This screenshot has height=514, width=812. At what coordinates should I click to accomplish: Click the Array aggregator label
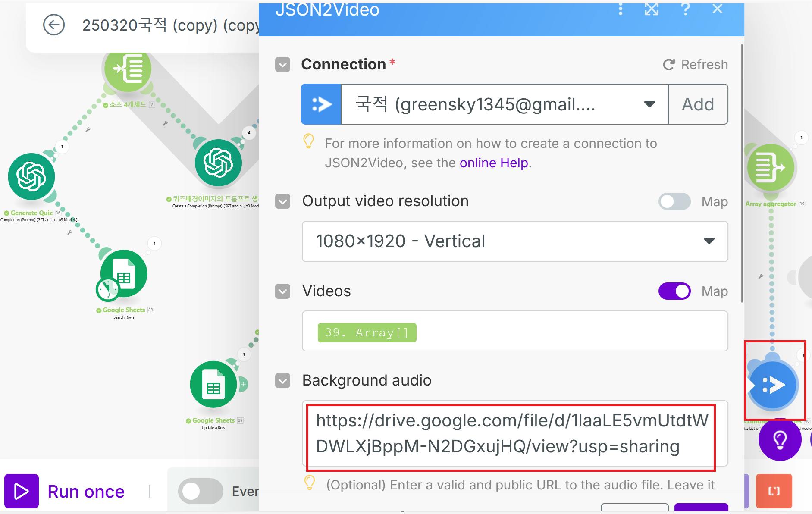pos(771,204)
